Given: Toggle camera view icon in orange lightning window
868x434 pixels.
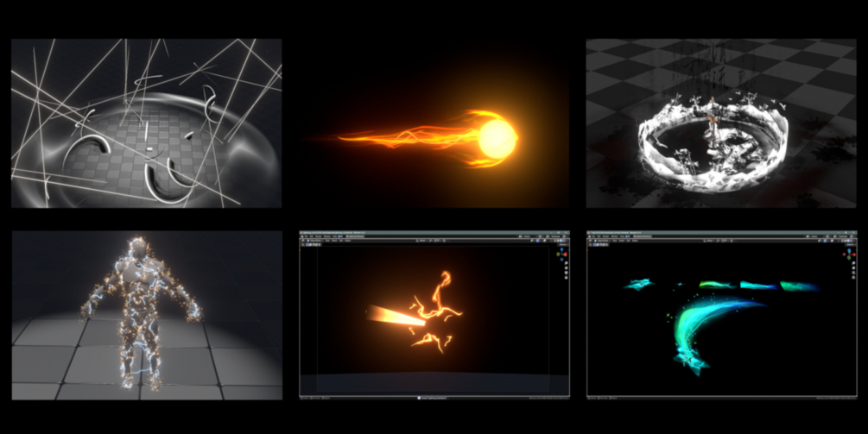Looking at the screenshot, I should [x=567, y=273].
